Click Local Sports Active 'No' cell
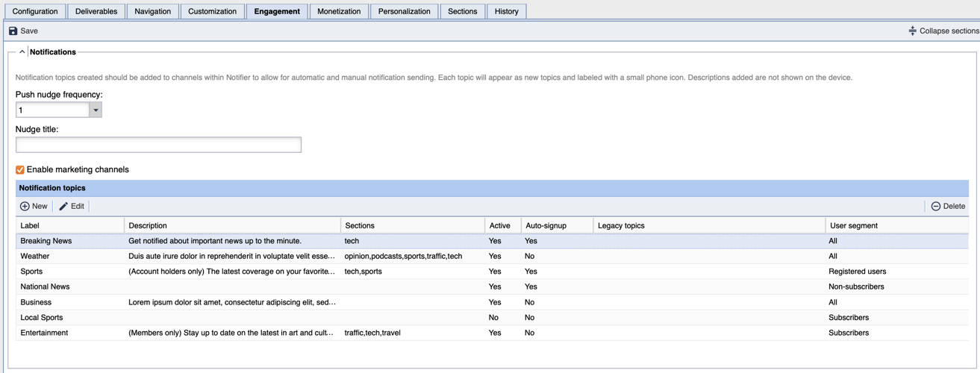 coord(493,317)
